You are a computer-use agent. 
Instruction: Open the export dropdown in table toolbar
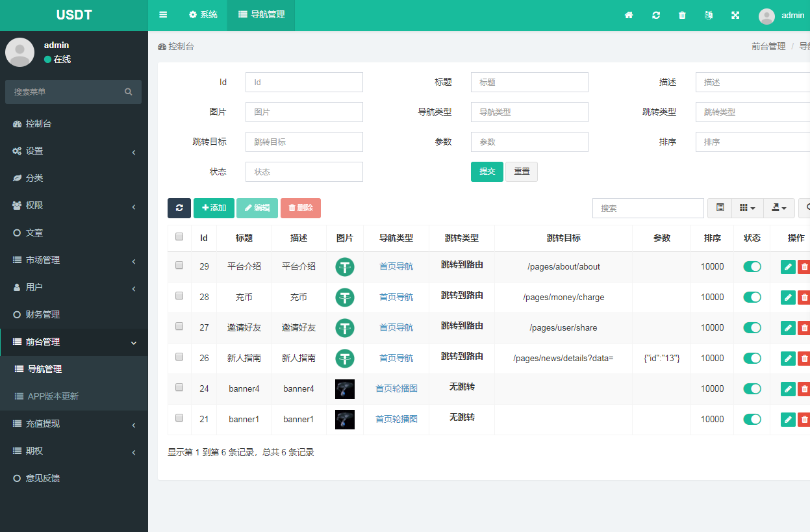pos(779,208)
